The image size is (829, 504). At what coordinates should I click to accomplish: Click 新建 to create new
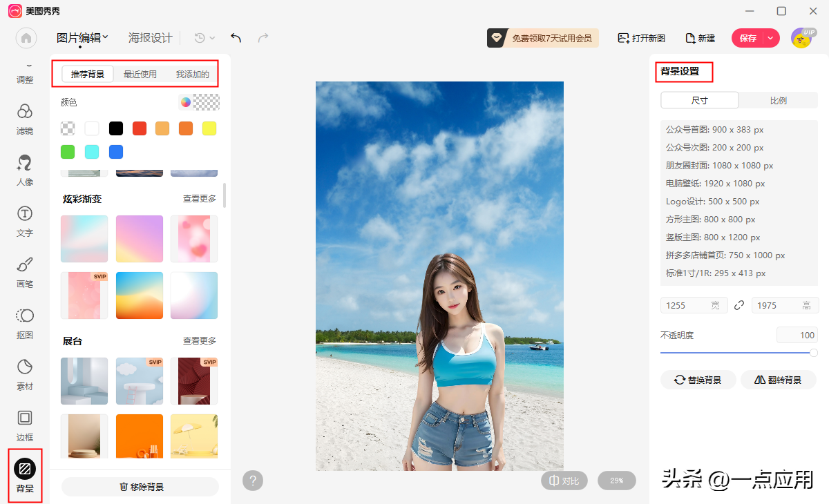coord(701,38)
